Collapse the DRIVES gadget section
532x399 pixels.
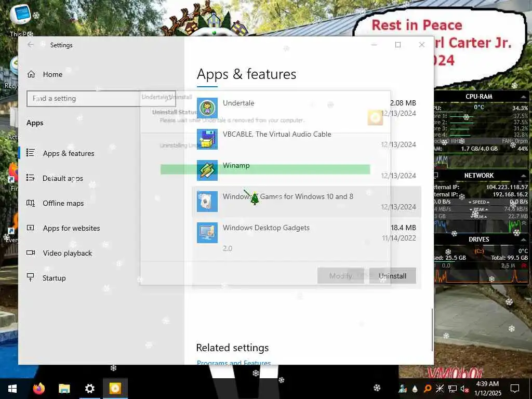(x=523, y=239)
